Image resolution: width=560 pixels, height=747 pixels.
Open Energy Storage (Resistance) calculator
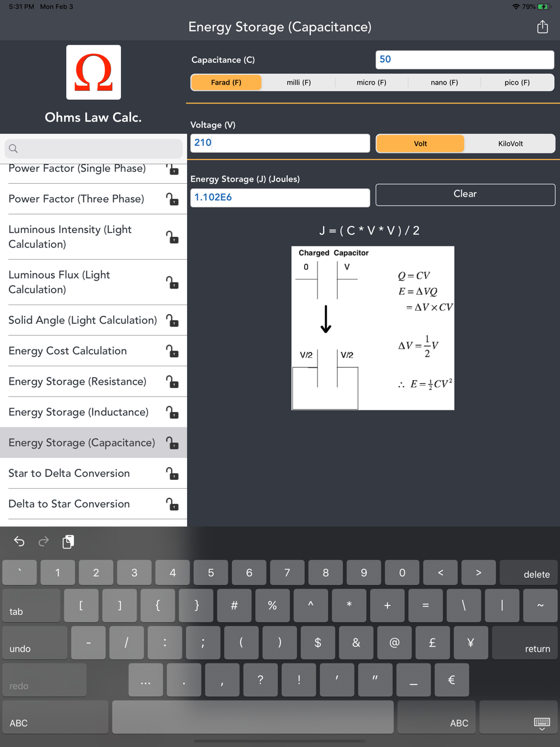pyautogui.click(x=94, y=382)
